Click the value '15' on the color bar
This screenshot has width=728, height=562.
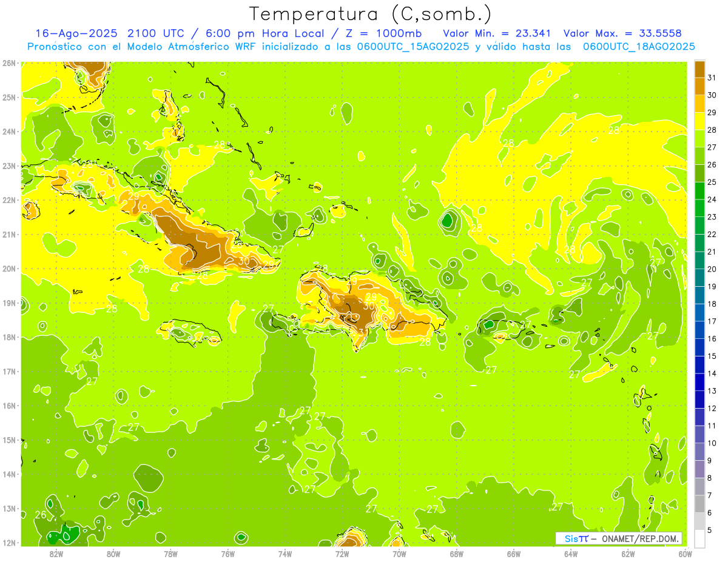[x=712, y=356]
